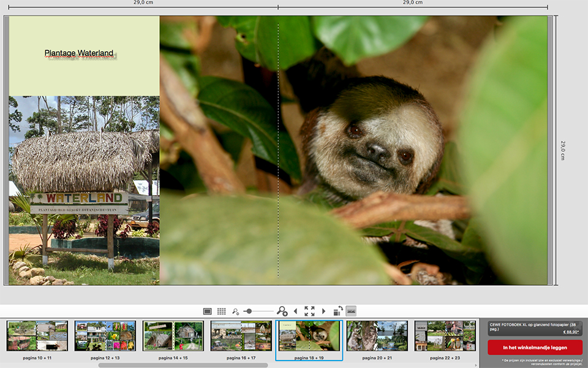Toggle the ruler display button
Viewport: 588px width, 368px height.
tap(351, 311)
